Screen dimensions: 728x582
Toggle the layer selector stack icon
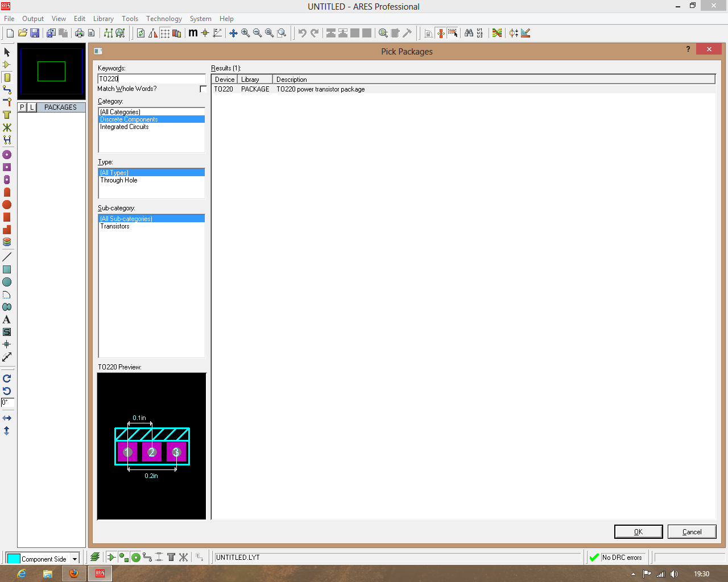click(x=95, y=557)
